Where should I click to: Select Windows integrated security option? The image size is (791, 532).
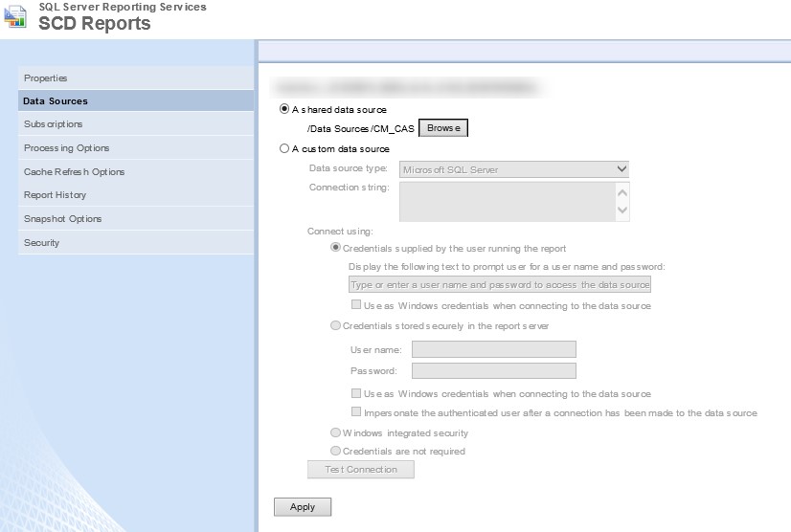[335, 432]
